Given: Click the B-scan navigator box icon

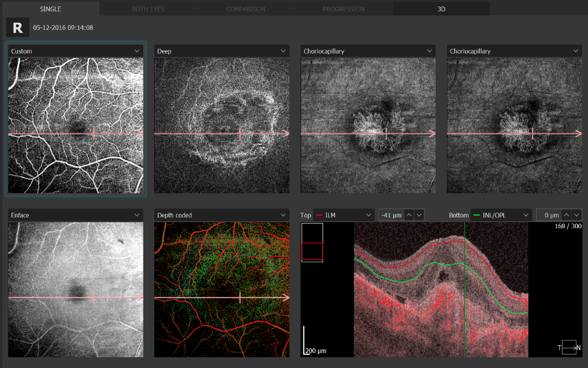Looking at the screenshot, I should tap(312, 243).
